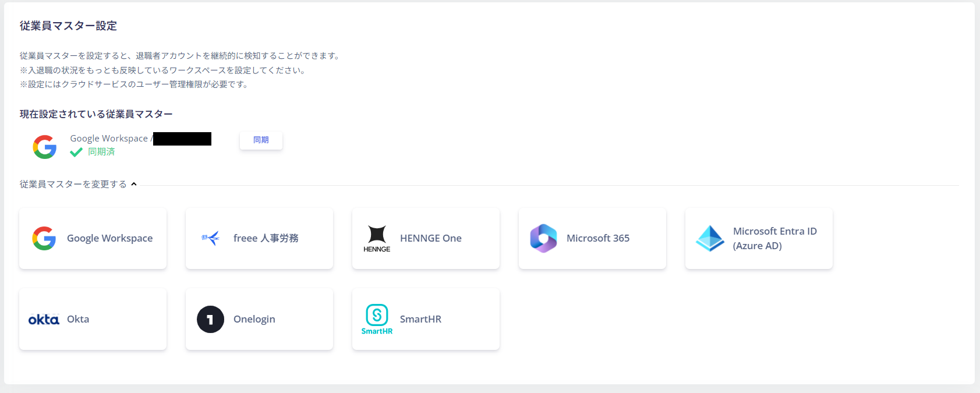
Task: Choose the Okta card
Action: [93, 319]
